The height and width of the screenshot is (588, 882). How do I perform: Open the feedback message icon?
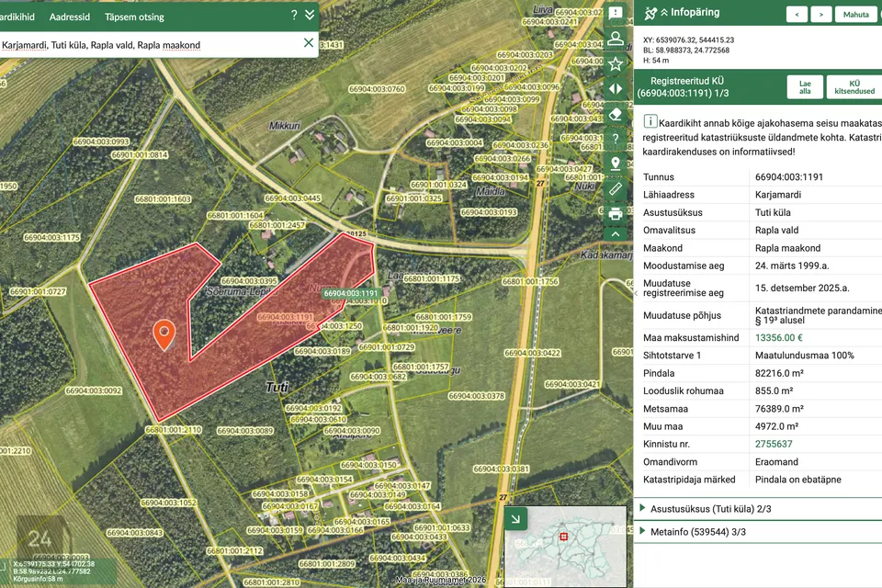pyautogui.click(x=616, y=13)
